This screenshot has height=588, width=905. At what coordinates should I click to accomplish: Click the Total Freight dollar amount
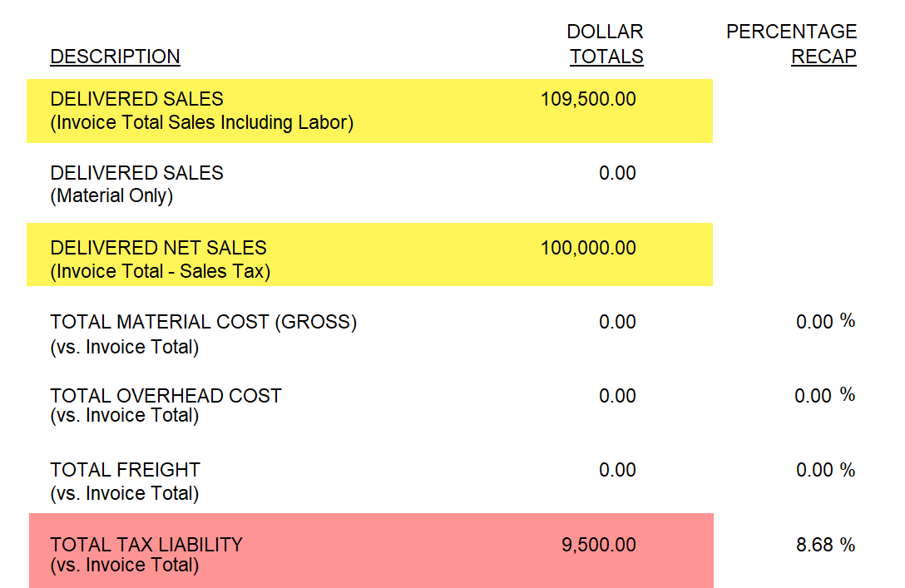(x=617, y=470)
